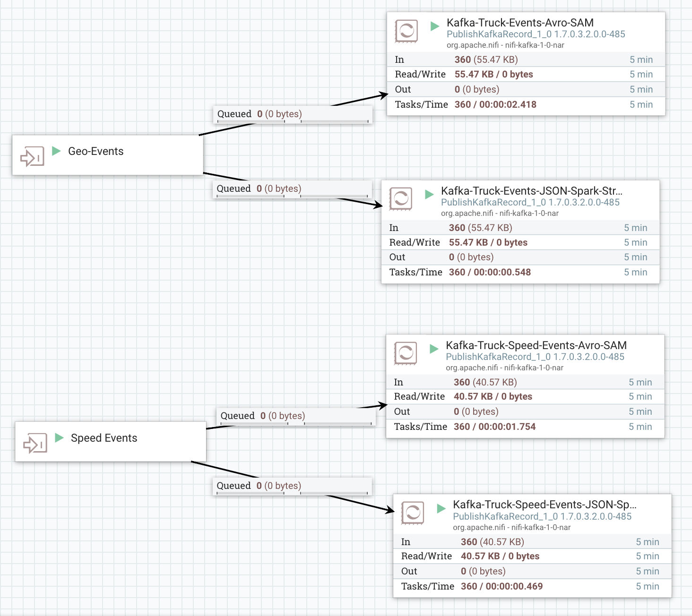Click the Kafka-Truck-Events-Avro-SAM processor icon

click(x=407, y=31)
